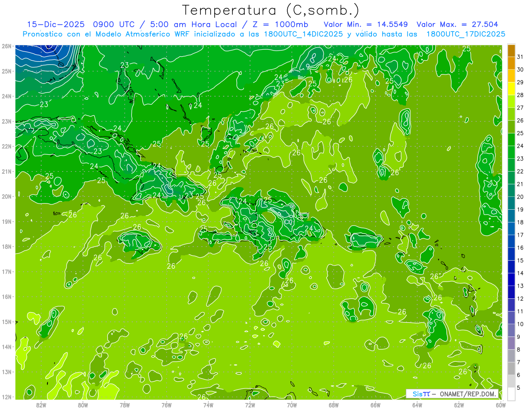The height and width of the screenshot is (411, 532).
Task: Click the teal swatch between 19 and 20
Action: [x=511, y=203]
